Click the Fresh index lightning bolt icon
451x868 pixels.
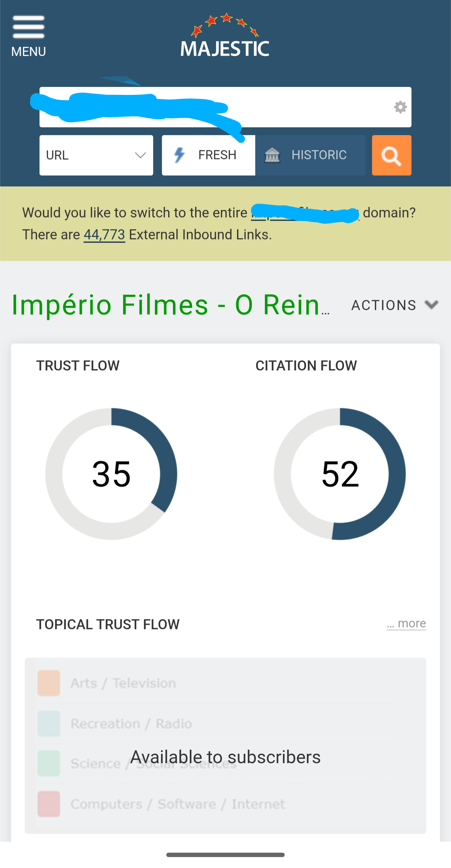pos(179,155)
